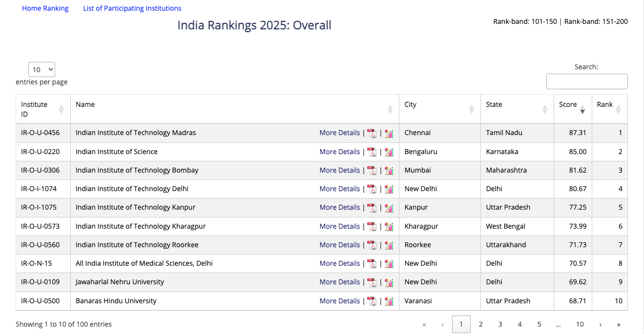Go to next page with single arrow

600,324
